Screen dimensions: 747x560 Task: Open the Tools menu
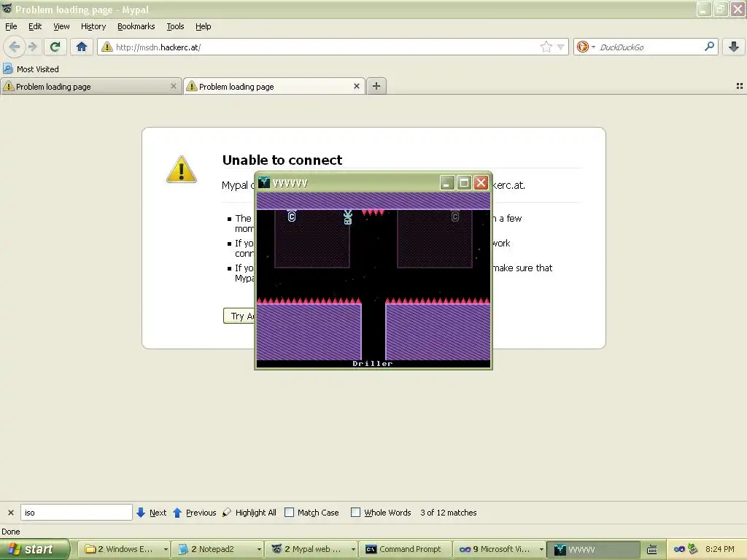tap(175, 26)
